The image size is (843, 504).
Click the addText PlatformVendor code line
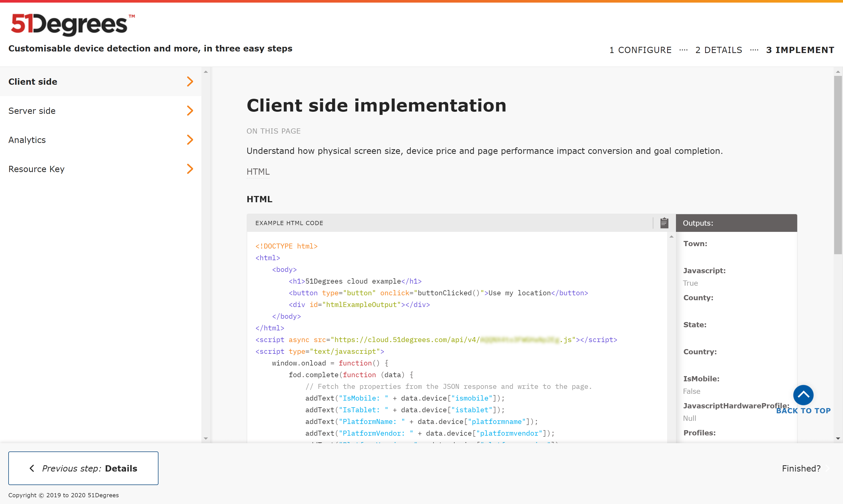pos(430,433)
